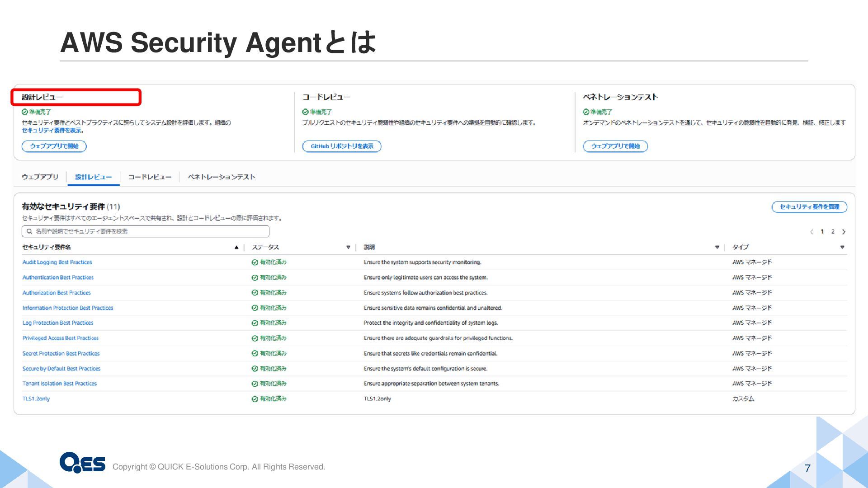Click the セキュリティ要件を管理 button
868x488 pixels.
tap(809, 207)
